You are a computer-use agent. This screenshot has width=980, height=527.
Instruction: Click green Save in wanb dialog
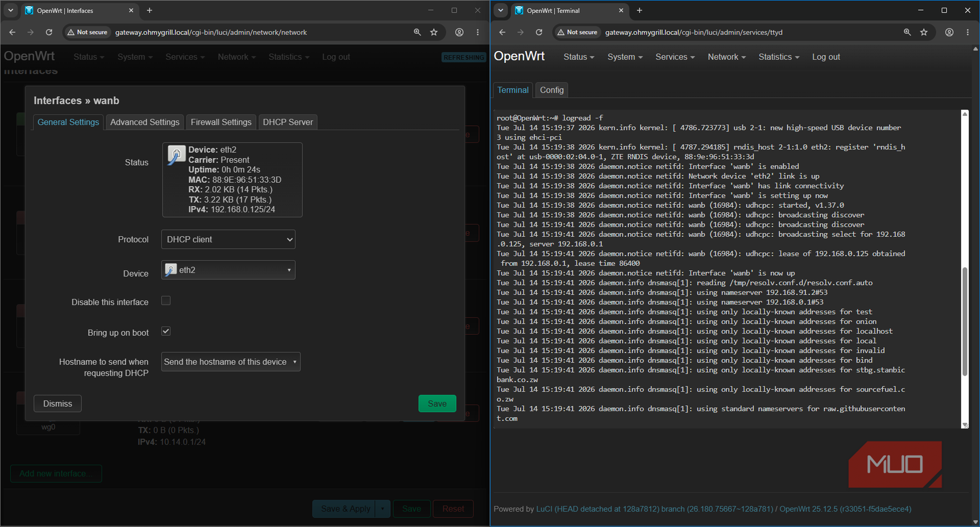coord(437,404)
